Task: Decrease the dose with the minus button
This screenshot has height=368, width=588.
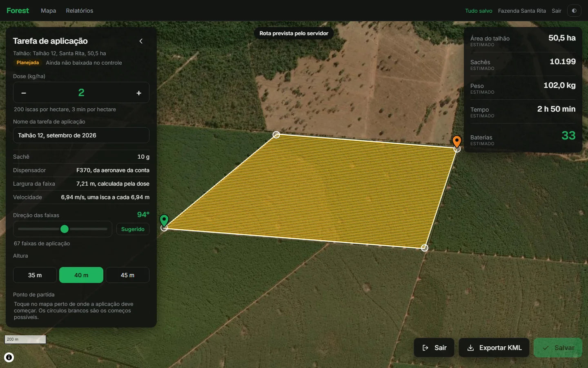Action: point(24,93)
